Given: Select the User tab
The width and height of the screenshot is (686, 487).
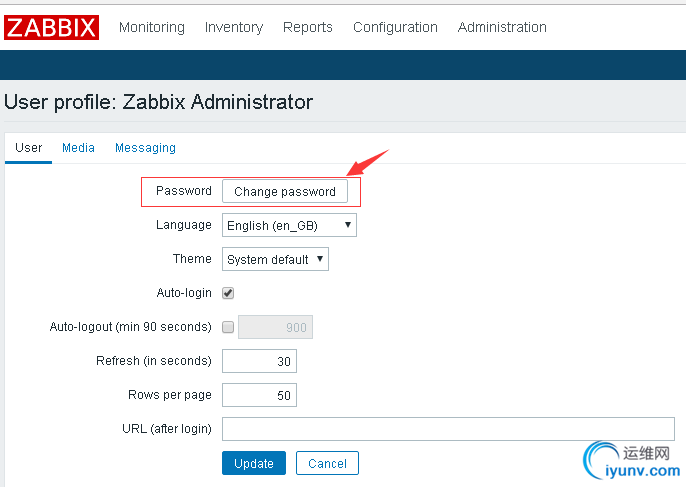Looking at the screenshot, I should [28, 148].
